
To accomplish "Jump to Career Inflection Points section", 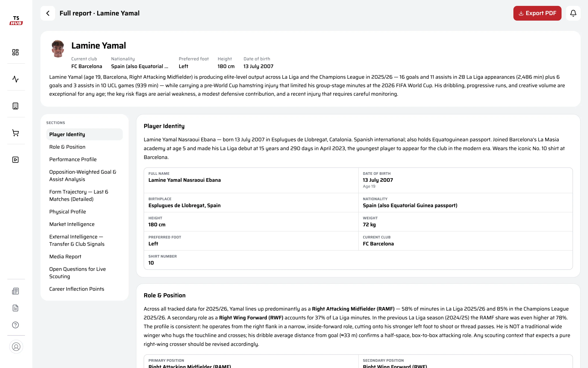I will pyautogui.click(x=85, y=289).
